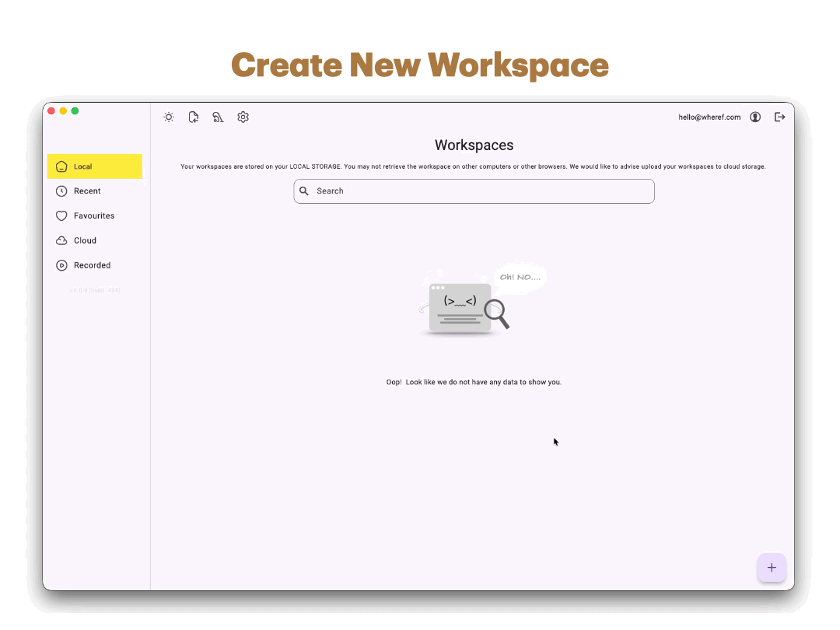
Task: Click the clock icon beside Recent
Action: [x=62, y=191]
